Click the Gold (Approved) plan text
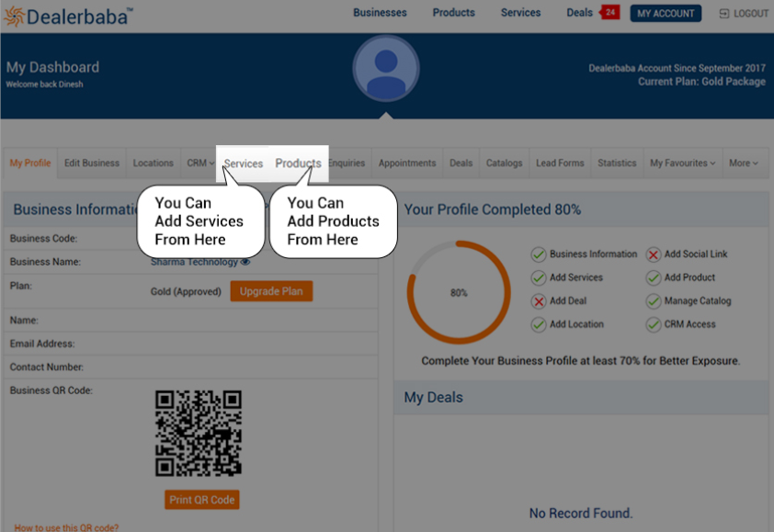This screenshot has width=774, height=532. coord(186,291)
